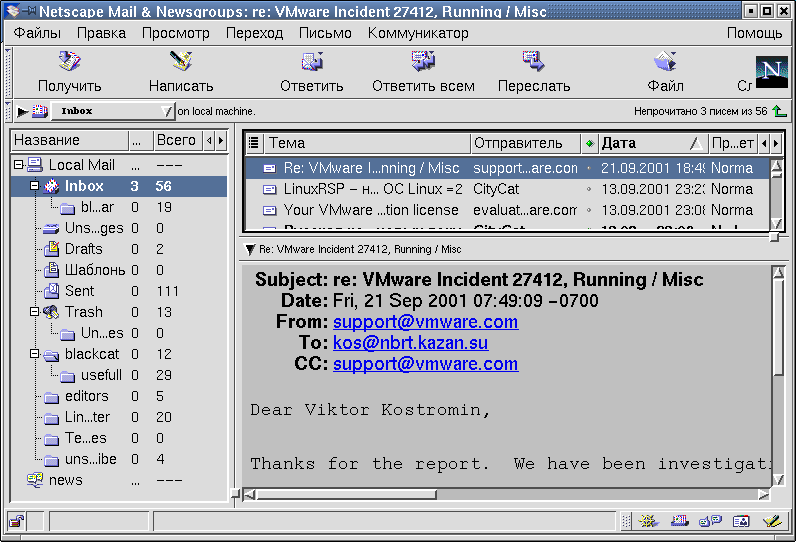
Task: Open the Письмо menu
Action: (325, 33)
